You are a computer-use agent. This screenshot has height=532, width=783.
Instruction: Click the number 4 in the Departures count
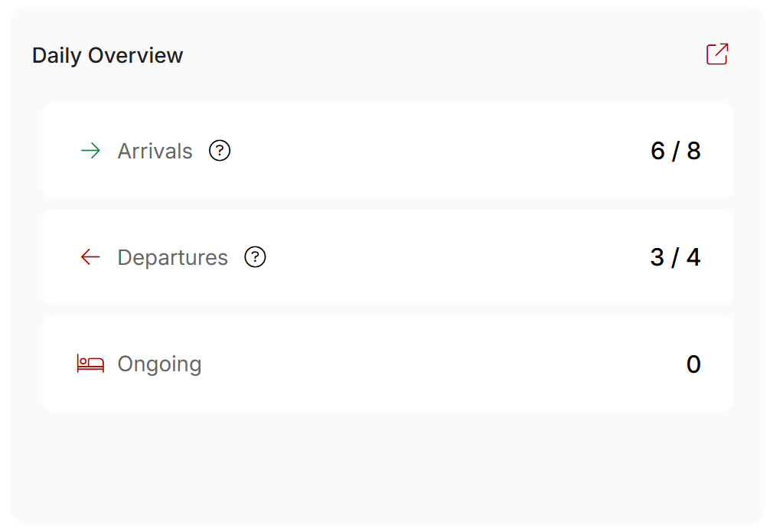pyautogui.click(x=693, y=257)
